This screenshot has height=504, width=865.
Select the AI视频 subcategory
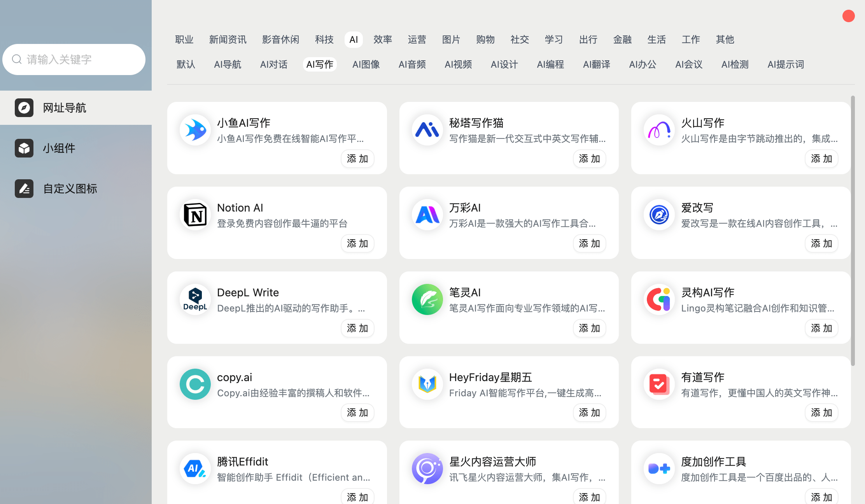(x=458, y=65)
